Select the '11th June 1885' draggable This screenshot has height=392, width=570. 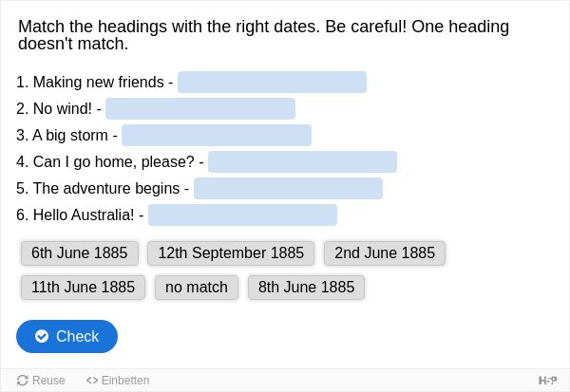pos(83,288)
